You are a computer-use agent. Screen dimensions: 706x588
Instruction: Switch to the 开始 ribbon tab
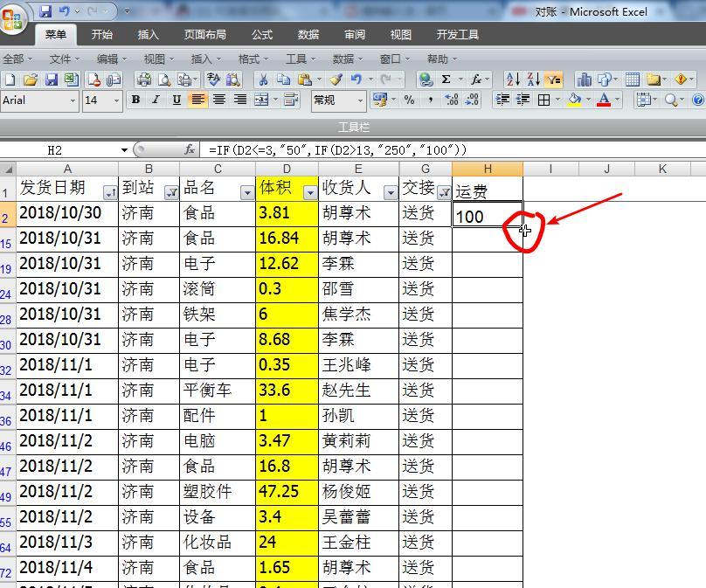(x=102, y=35)
